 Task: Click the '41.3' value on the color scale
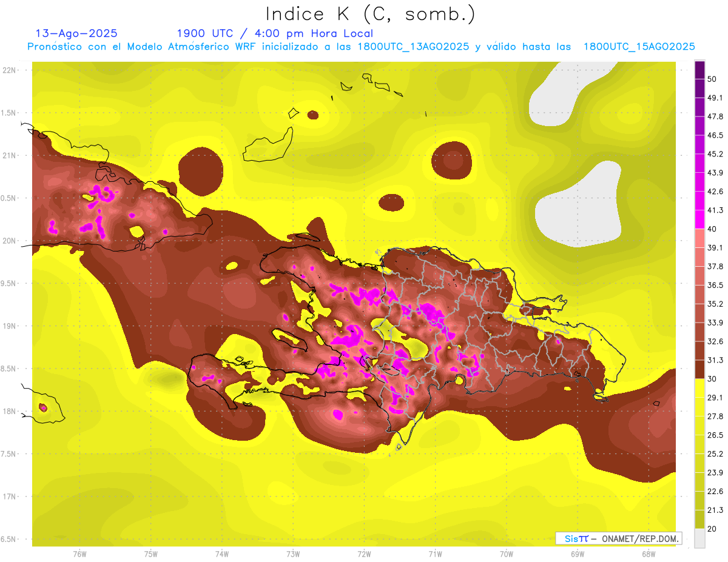click(x=715, y=210)
